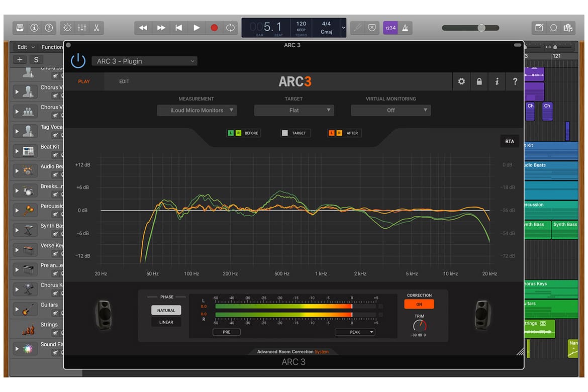The image size is (588, 392).
Task: Open the Media Browser icon
Action: tap(568, 28)
